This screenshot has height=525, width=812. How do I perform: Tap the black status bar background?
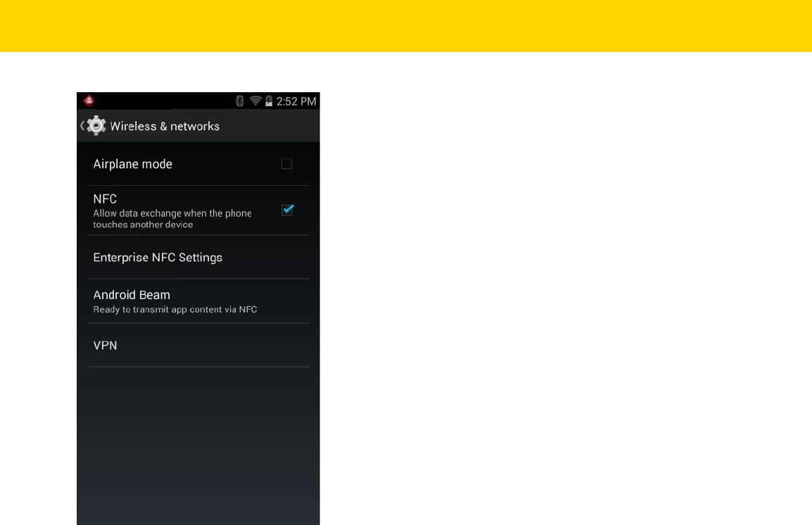[166, 101]
